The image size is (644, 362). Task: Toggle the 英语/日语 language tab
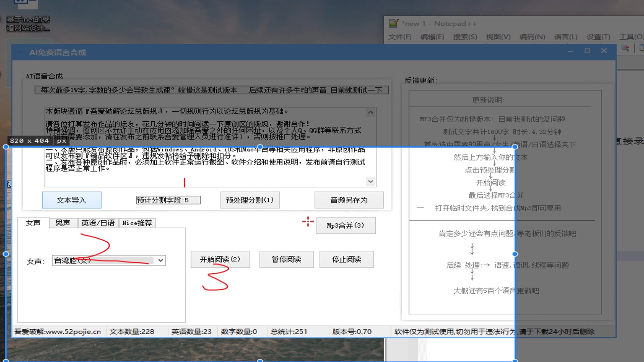[97, 223]
